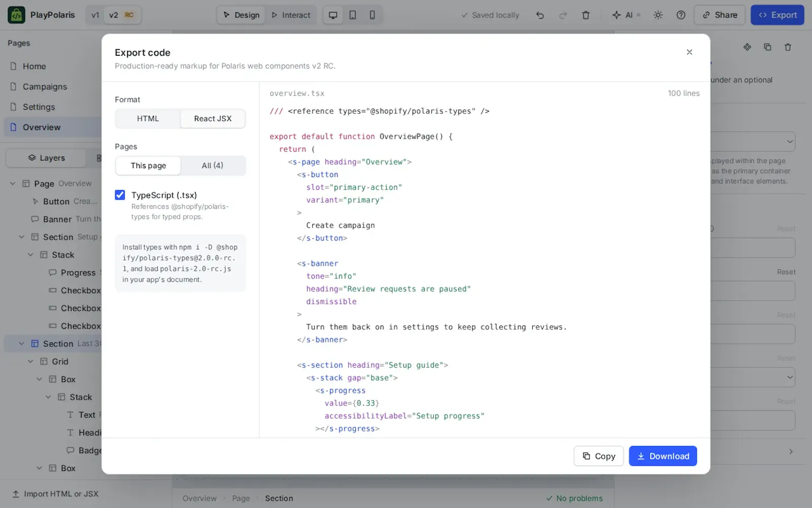Open the help question-mark icon
Image resolution: width=812 pixels, height=508 pixels.
point(681,15)
